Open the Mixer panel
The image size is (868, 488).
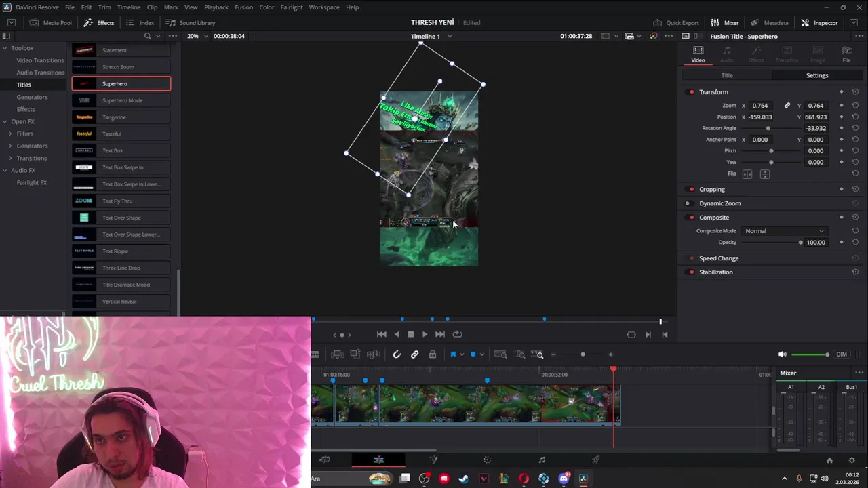coord(724,22)
